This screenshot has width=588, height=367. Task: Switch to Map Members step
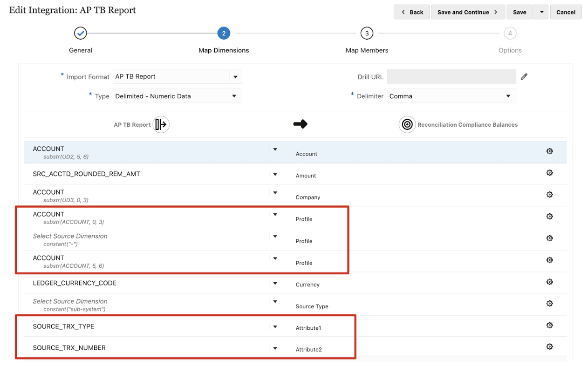pyautogui.click(x=367, y=34)
